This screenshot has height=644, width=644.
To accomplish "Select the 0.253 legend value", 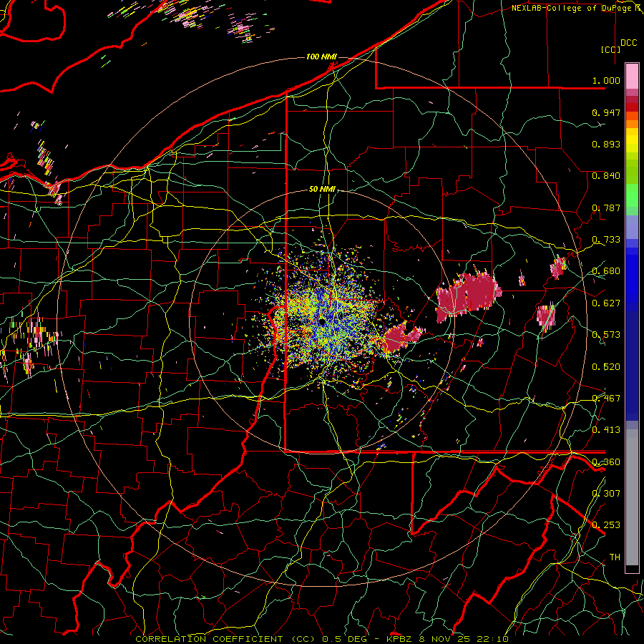I will point(606,525).
